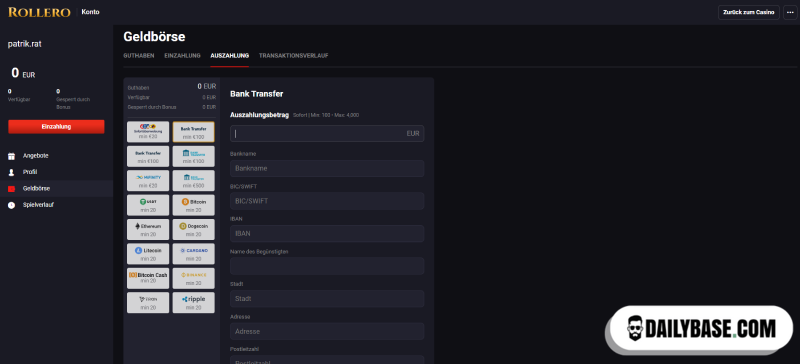800x364 pixels.
Task: Click into the IBAN field
Action: click(327, 233)
